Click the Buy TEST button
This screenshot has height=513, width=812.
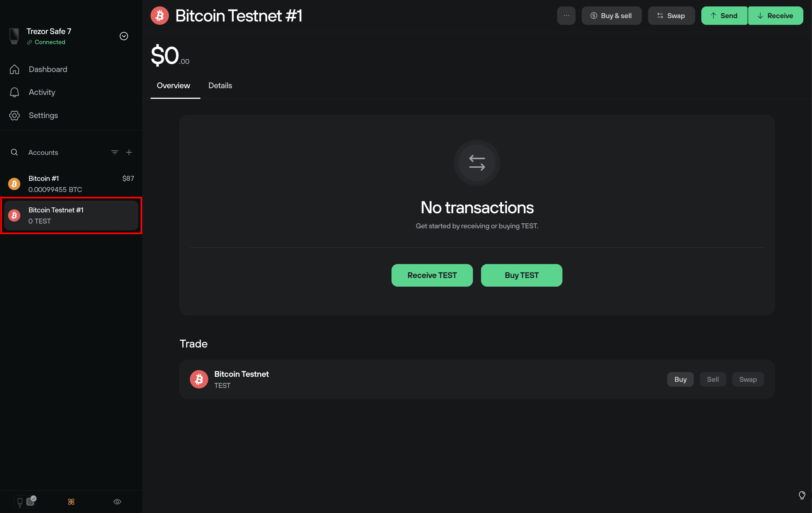point(521,275)
